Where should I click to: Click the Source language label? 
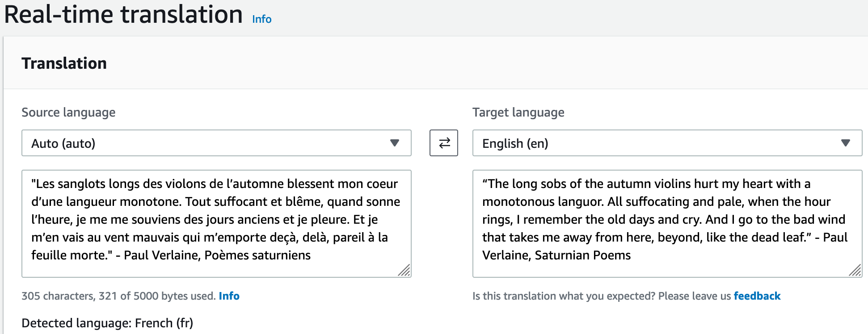[x=68, y=113]
